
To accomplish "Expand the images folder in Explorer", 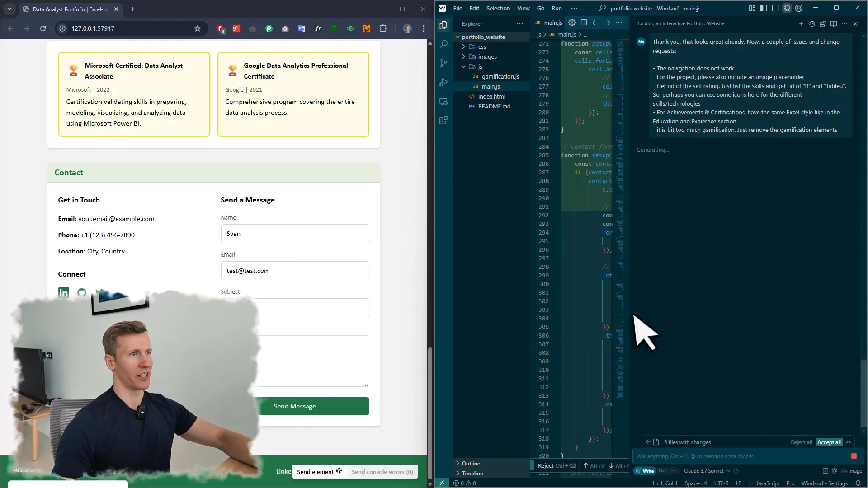I will pos(487,56).
